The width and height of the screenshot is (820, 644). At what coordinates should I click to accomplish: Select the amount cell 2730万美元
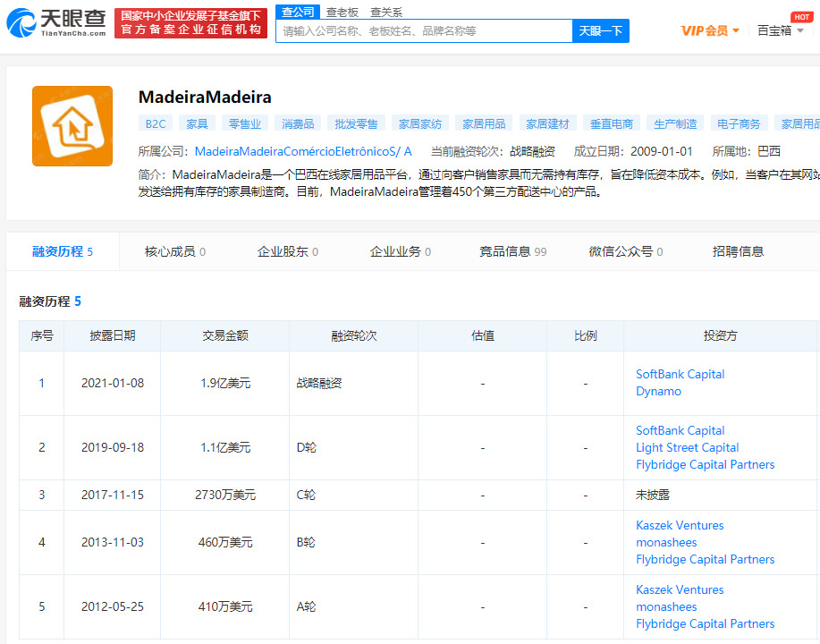point(224,495)
